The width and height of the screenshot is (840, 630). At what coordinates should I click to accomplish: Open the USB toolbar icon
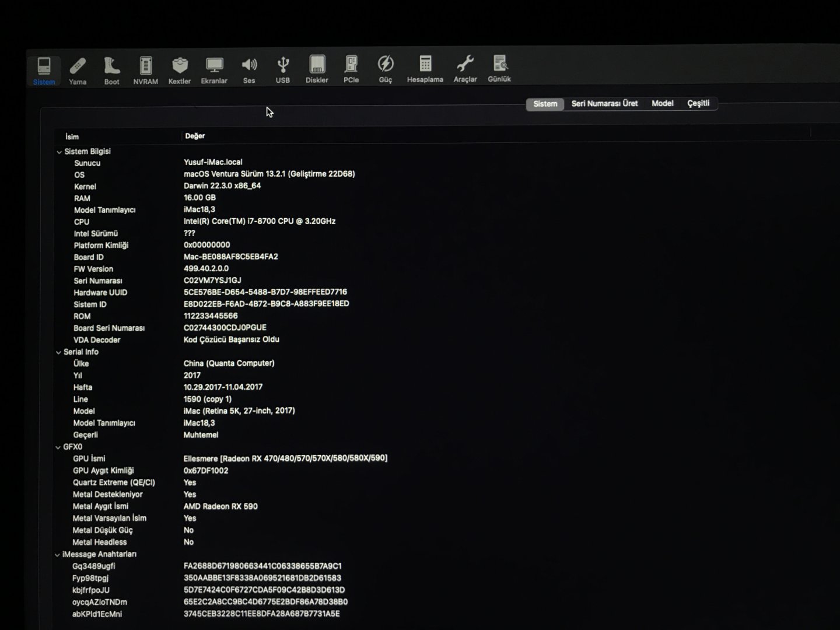[x=283, y=71]
